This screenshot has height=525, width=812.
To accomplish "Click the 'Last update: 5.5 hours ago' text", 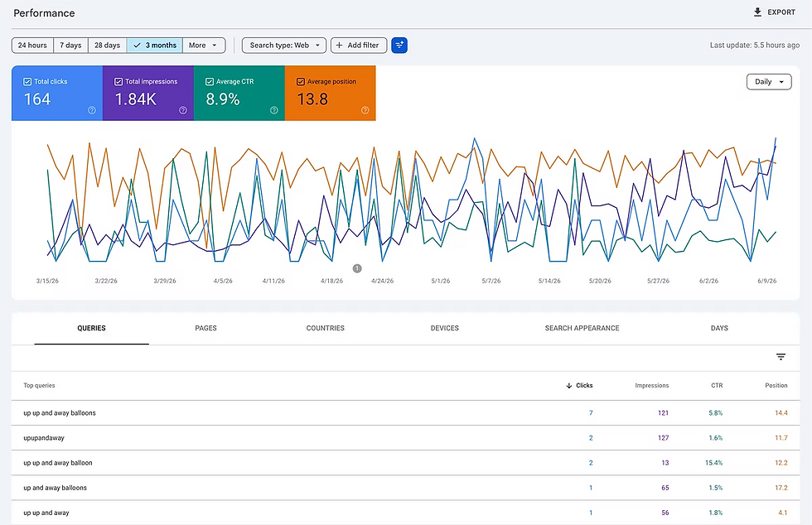I will point(755,45).
